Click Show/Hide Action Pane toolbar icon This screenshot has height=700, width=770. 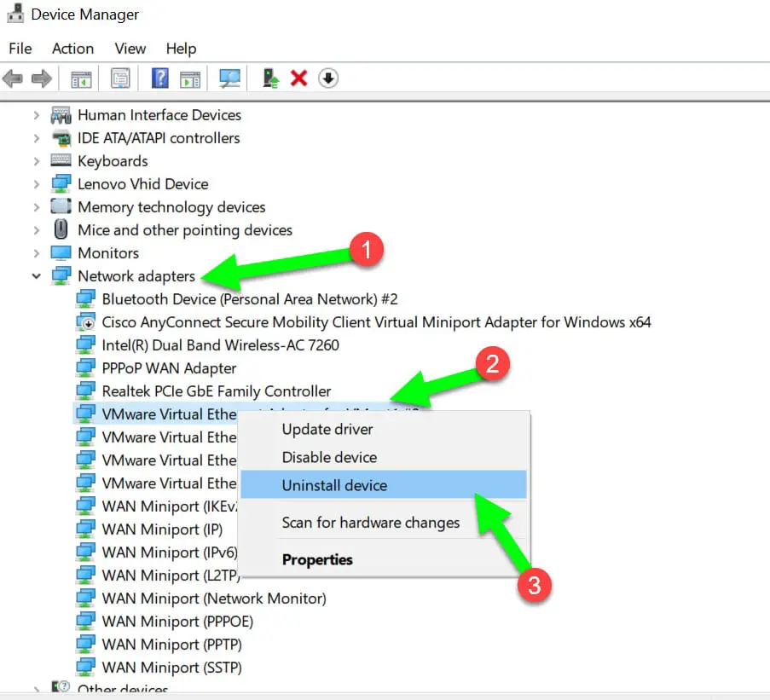[x=190, y=79]
